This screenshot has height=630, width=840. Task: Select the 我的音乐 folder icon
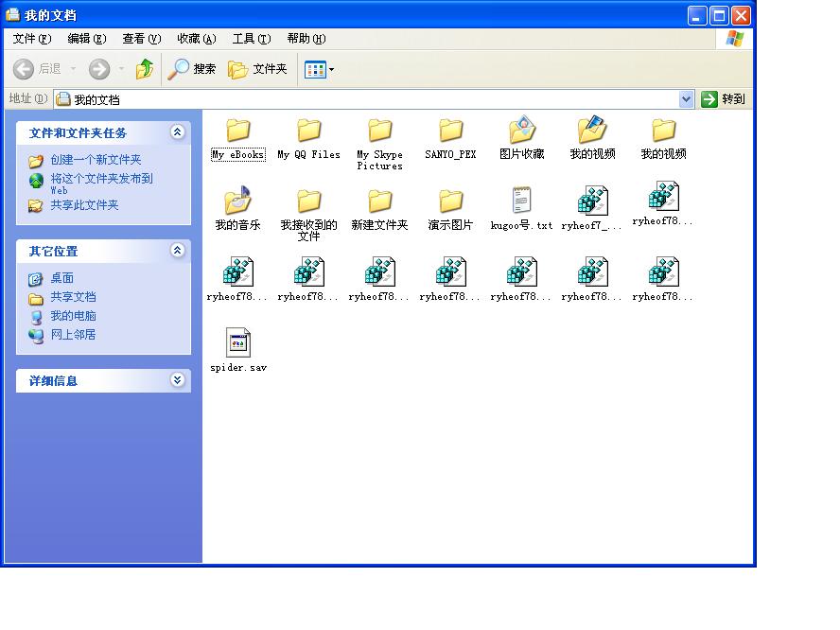237,201
